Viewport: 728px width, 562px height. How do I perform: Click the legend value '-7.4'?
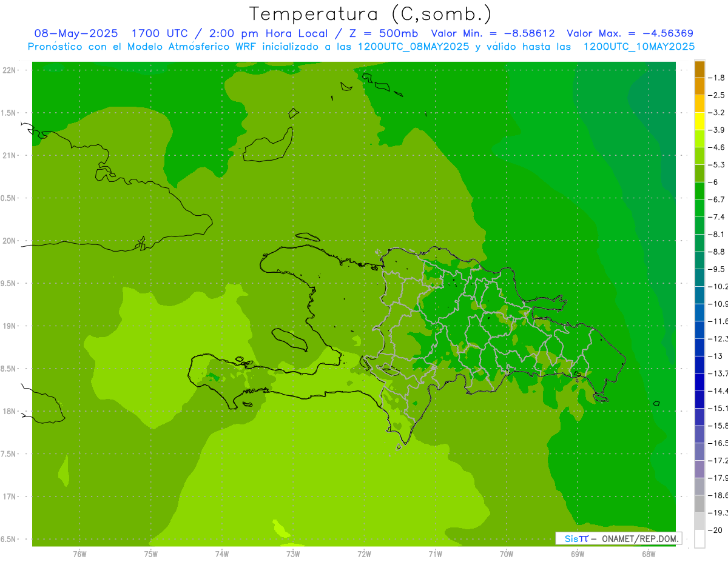click(x=718, y=217)
